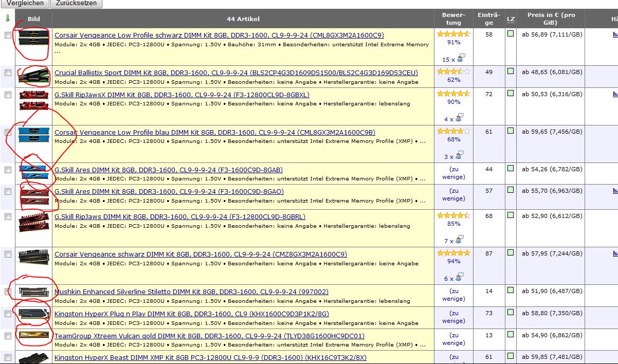Screen dimensions: 618x364
Task: Open thumbnail of G.Skill RipJaws F3-12800CL9D-8GBRL
Action: pos(34,222)
